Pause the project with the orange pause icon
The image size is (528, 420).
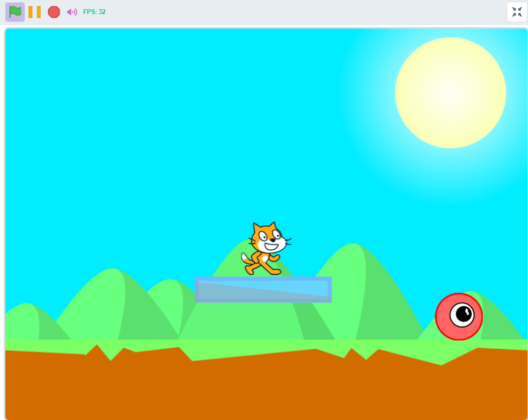point(35,12)
